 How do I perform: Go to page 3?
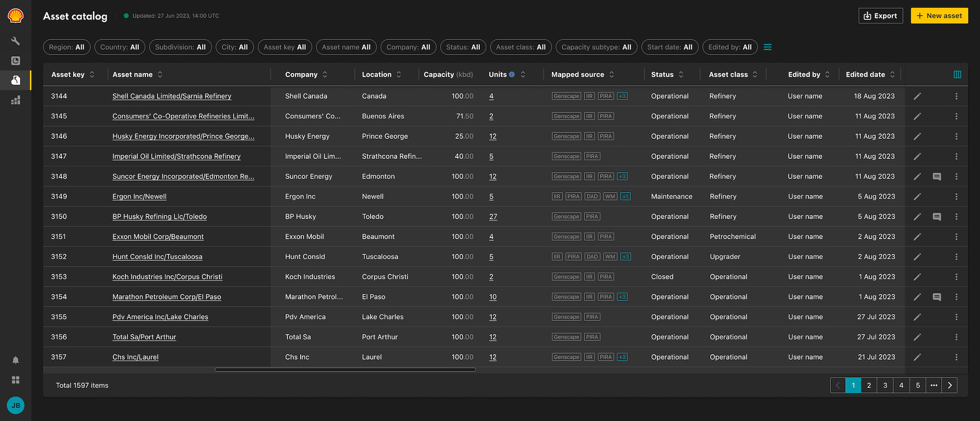click(x=886, y=385)
